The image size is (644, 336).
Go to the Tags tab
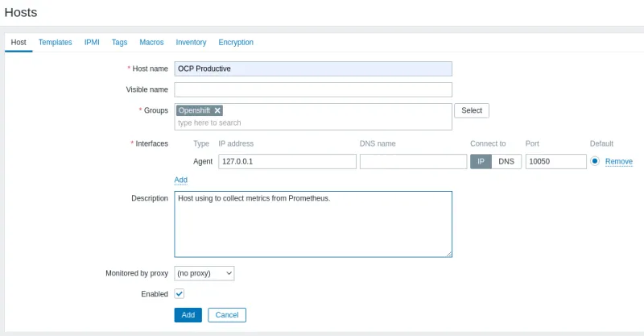click(119, 42)
